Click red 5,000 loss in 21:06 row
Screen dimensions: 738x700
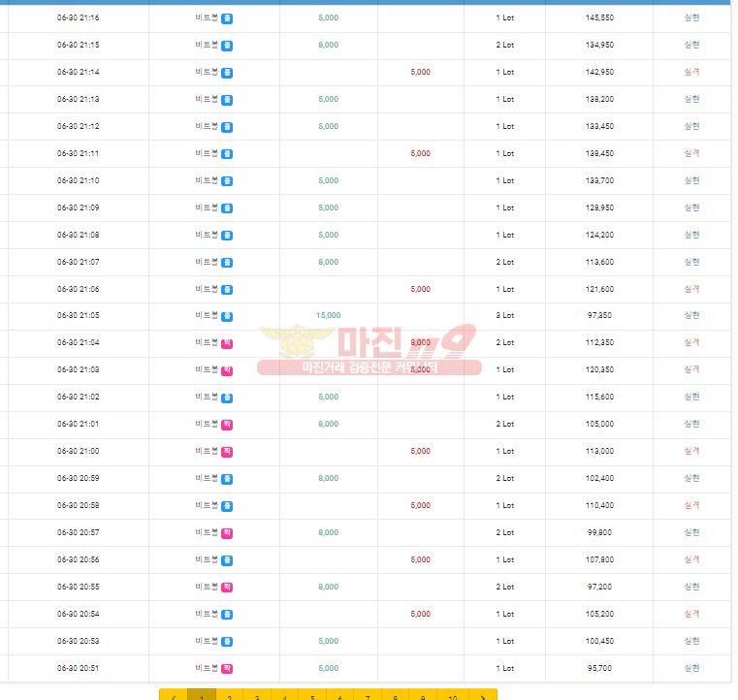(x=420, y=289)
